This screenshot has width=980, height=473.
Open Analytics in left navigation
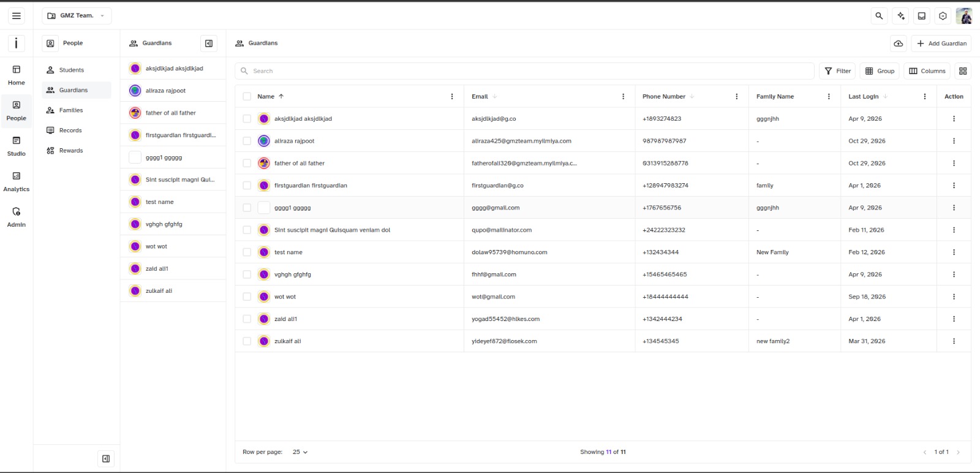tap(17, 182)
